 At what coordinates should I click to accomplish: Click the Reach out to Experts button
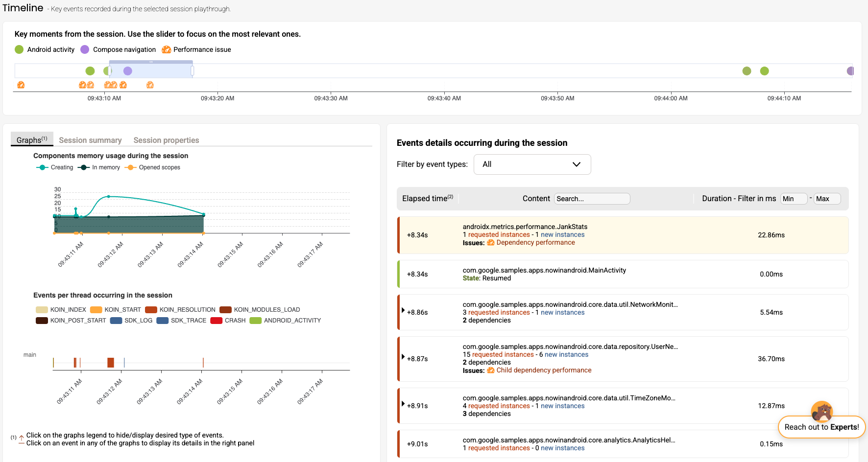coord(821,427)
